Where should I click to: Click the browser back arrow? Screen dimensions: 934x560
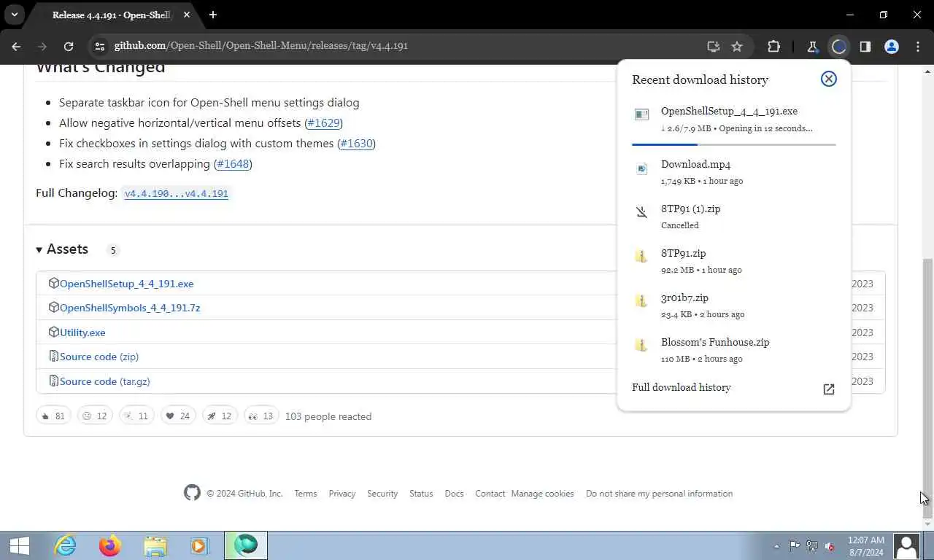point(16,46)
